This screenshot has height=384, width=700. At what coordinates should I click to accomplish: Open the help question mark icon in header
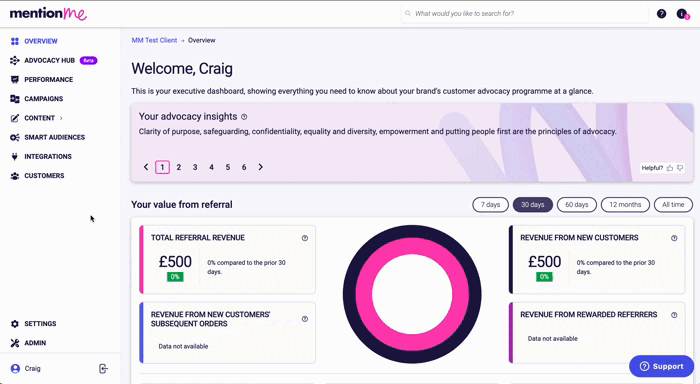(661, 14)
